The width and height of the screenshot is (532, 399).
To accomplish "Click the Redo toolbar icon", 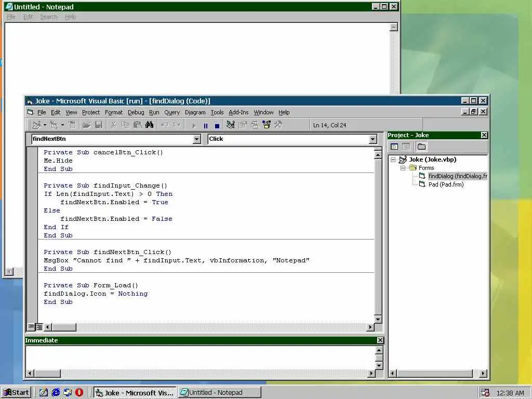I will click(x=177, y=125).
